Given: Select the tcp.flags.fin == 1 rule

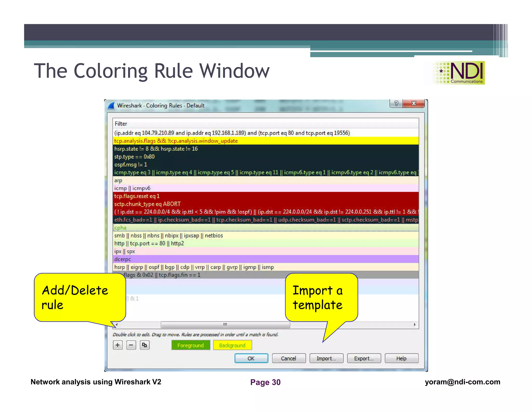Looking at the screenshot, I should pyautogui.click(x=266, y=275).
